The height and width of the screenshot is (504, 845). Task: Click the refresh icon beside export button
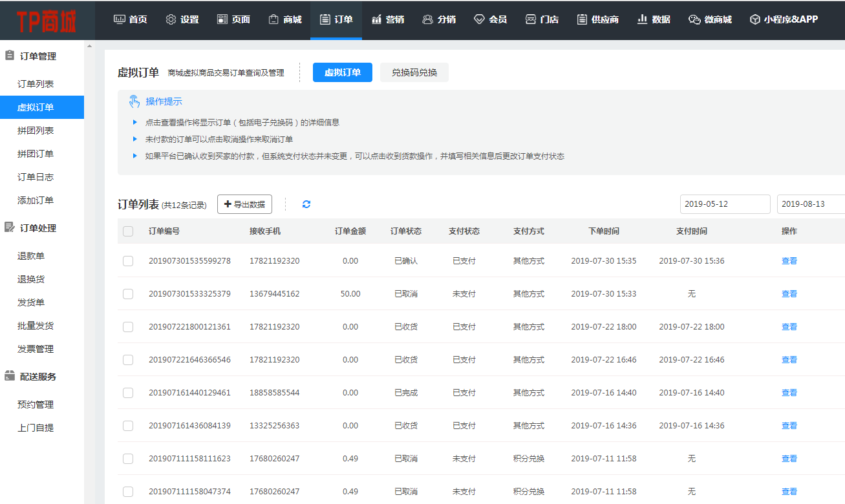click(306, 204)
